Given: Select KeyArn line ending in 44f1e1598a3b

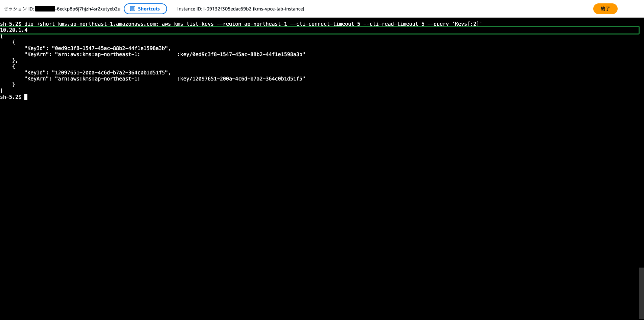Looking at the screenshot, I should 165,54.
